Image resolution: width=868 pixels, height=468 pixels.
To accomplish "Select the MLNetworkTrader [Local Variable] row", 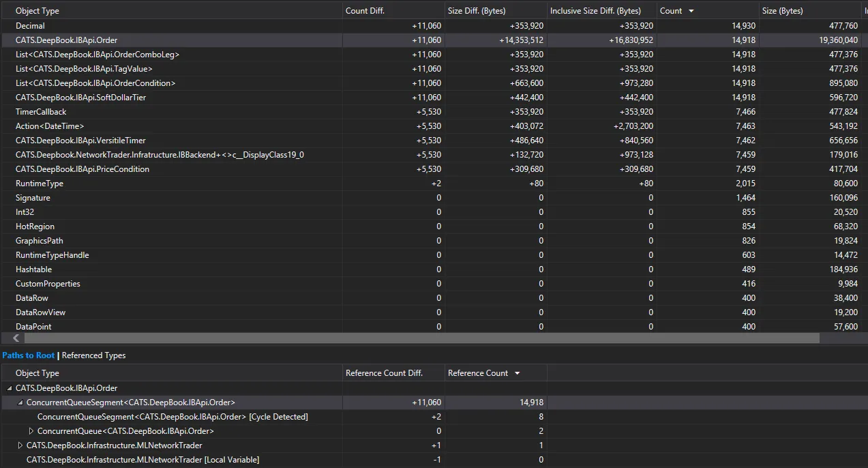I will tap(273, 460).
